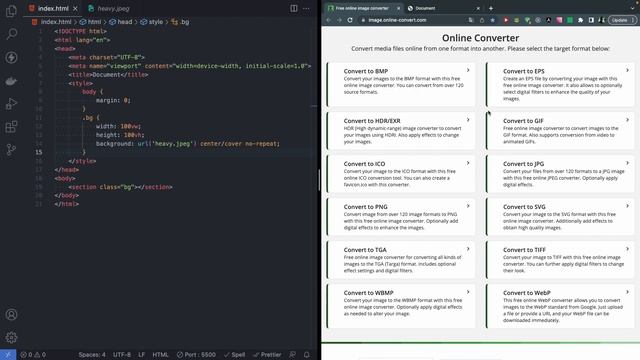Viewport: 640px width, 360px height.
Task: Click the head breadcrumb item
Action: [x=121, y=22]
